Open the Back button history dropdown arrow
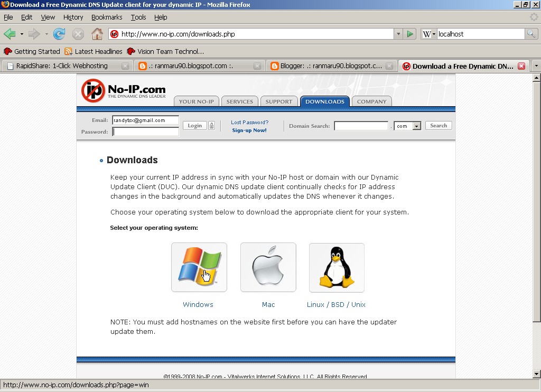 click(21, 34)
